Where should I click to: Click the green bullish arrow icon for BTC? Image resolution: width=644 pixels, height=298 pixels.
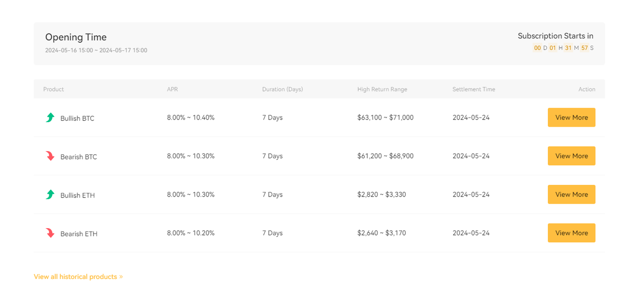50,118
